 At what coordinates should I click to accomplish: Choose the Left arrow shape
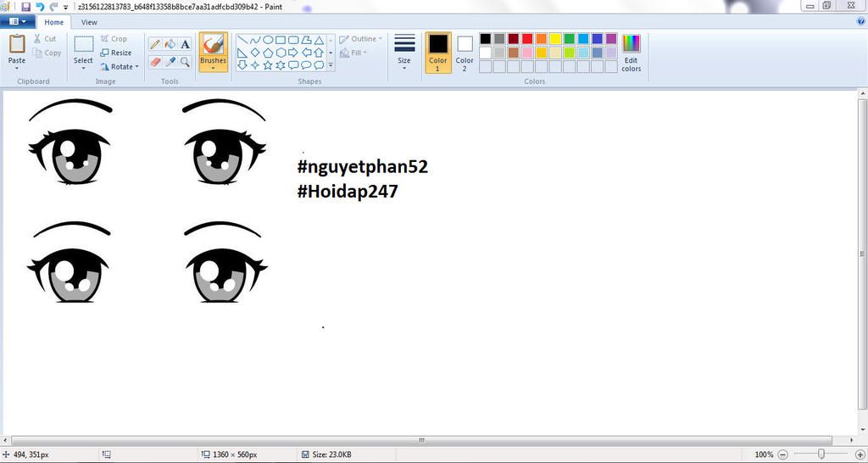coord(306,53)
